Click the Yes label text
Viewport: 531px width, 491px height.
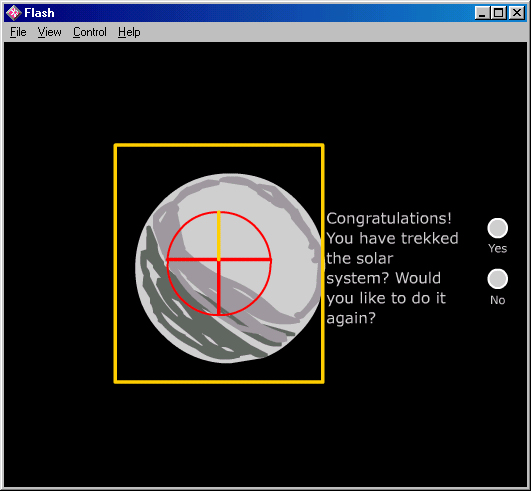pyautogui.click(x=497, y=249)
